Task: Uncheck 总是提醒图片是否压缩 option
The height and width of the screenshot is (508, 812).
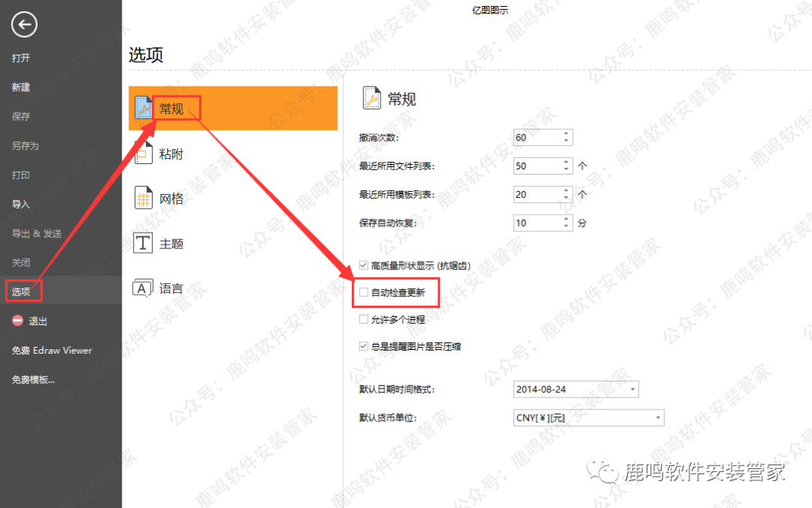Action: pyautogui.click(x=364, y=347)
